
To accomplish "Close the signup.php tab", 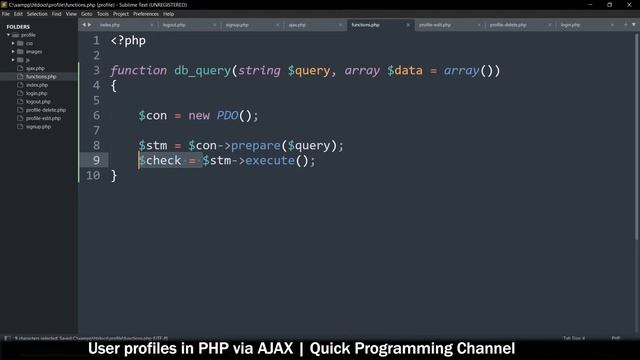I will (x=278, y=25).
